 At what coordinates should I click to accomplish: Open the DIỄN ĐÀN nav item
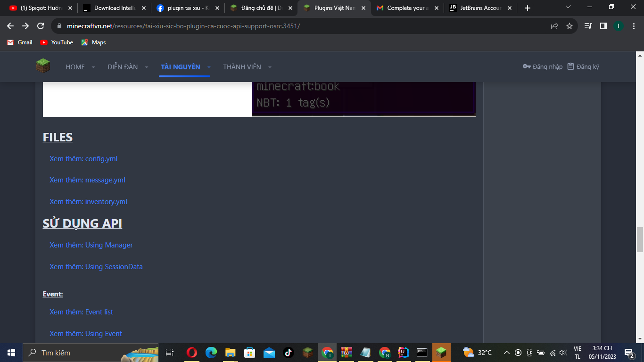tap(123, 67)
